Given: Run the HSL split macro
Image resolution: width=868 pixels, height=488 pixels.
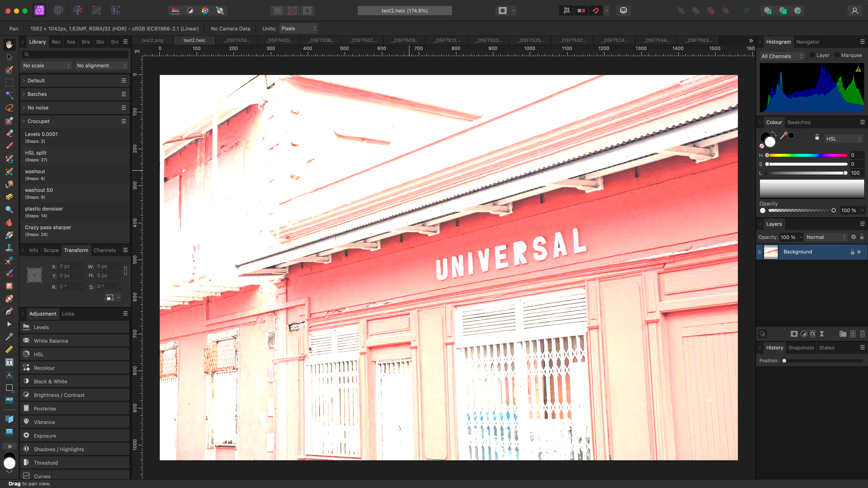Looking at the screenshot, I should click(75, 156).
